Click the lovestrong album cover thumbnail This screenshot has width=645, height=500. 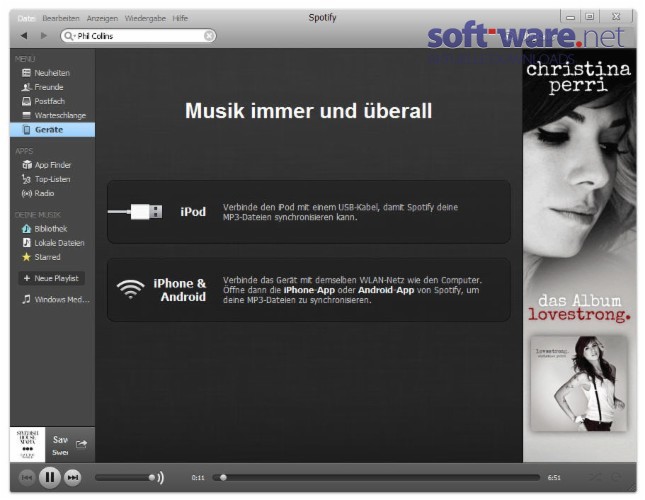579,383
